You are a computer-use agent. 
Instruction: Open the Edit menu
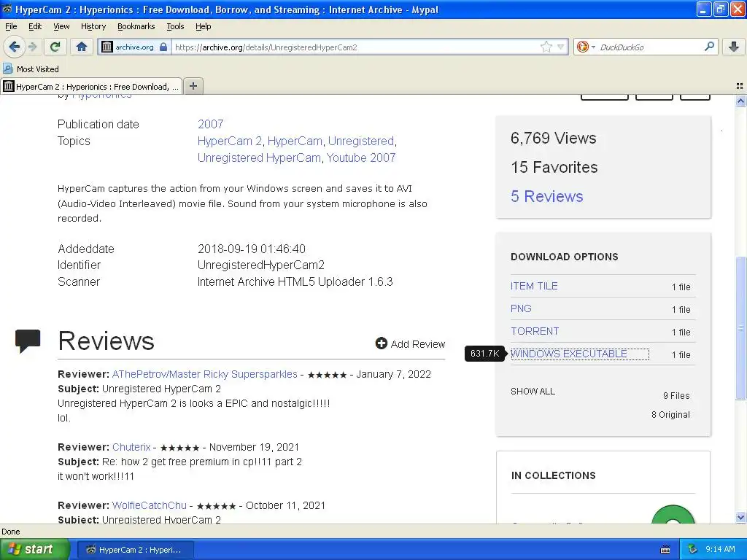[35, 26]
